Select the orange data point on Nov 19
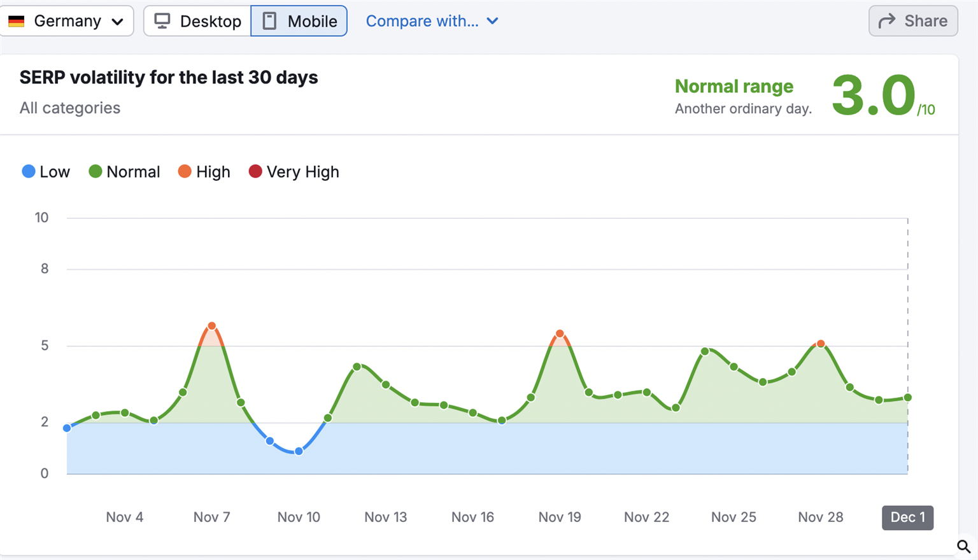 [560, 334]
